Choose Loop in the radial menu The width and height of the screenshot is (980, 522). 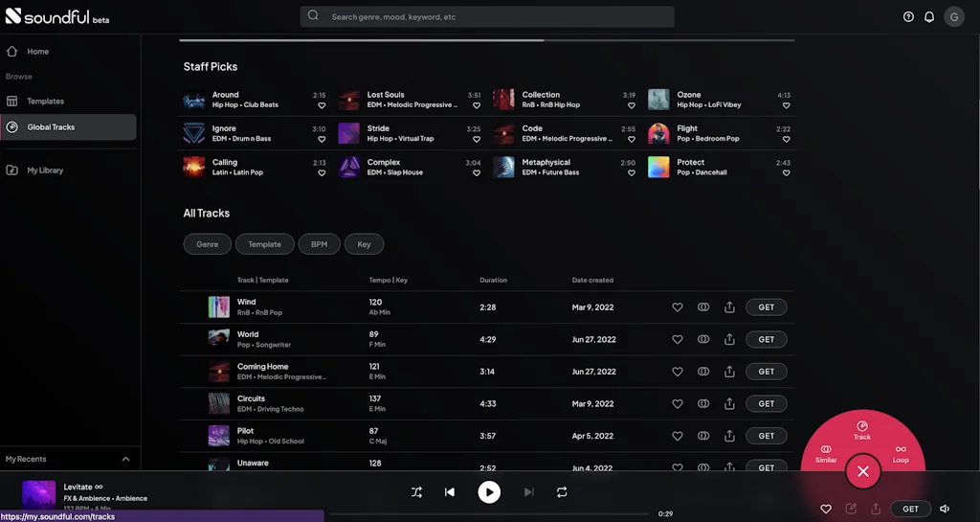coord(901,454)
